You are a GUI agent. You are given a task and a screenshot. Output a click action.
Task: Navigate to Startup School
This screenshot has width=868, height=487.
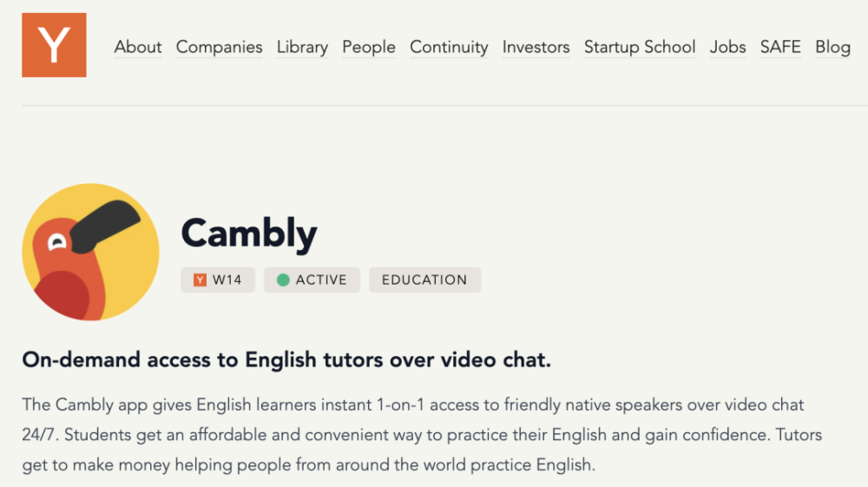coord(640,47)
